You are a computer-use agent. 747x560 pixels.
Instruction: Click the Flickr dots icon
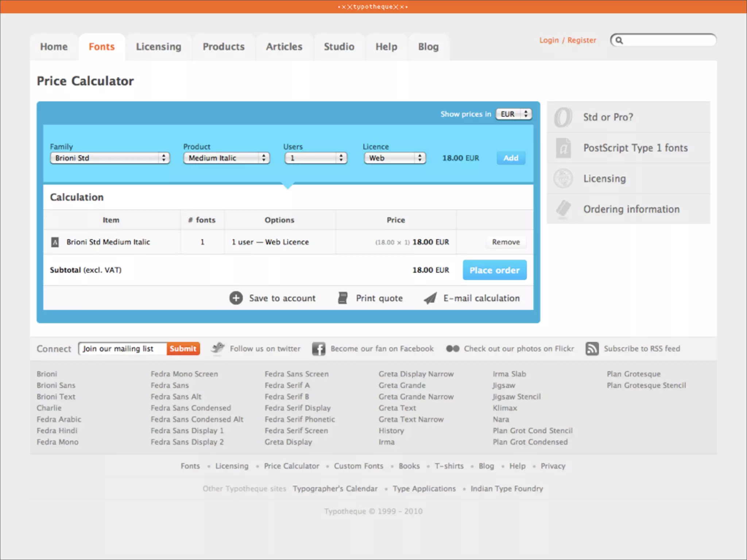point(453,349)
